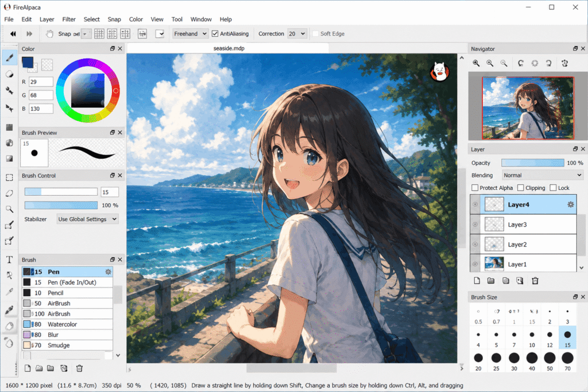Open the Stabilizer Use Global Settings dropdown
The width and height of the screenshot is (588, 392).
tap(87, 219)
